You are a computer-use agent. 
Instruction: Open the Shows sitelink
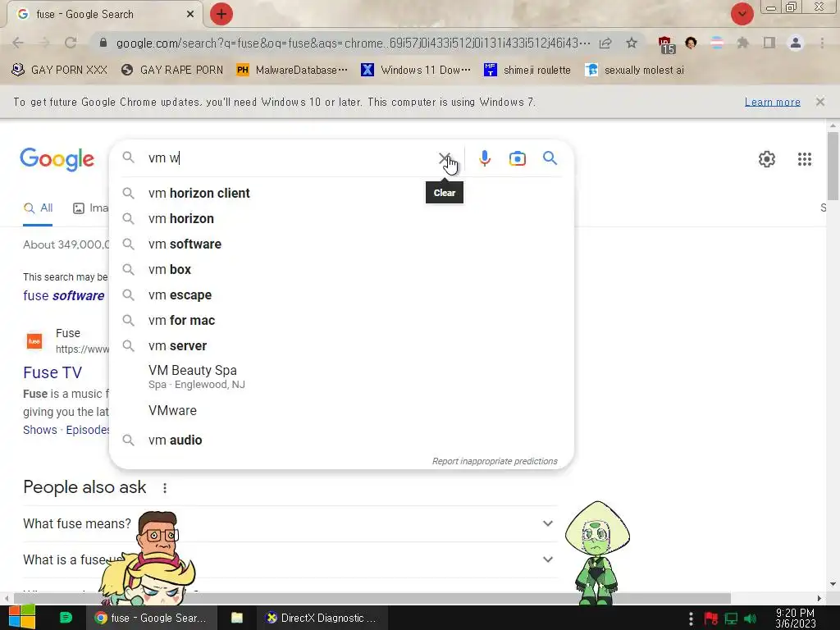(40, 430)
